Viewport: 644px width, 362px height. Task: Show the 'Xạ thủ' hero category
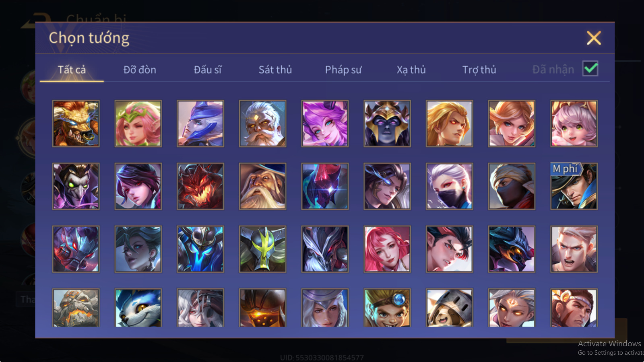[411, 70]
